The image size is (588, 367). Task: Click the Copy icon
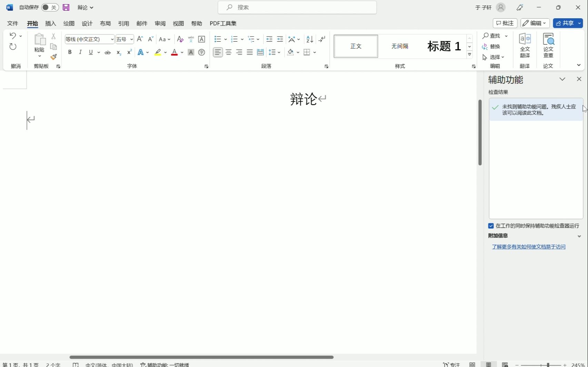[53, 47]
